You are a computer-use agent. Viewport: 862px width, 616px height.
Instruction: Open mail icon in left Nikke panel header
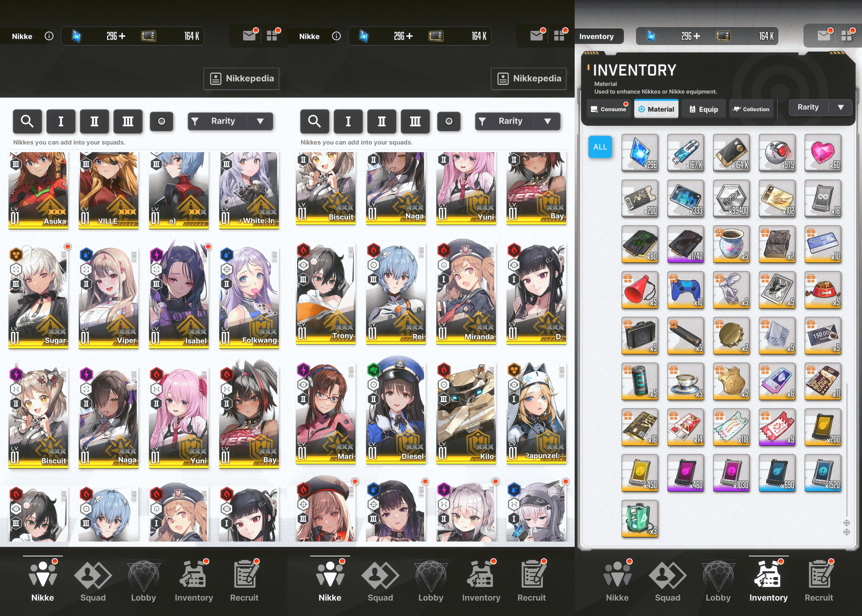pyautogui.click(x=249, y=36)
